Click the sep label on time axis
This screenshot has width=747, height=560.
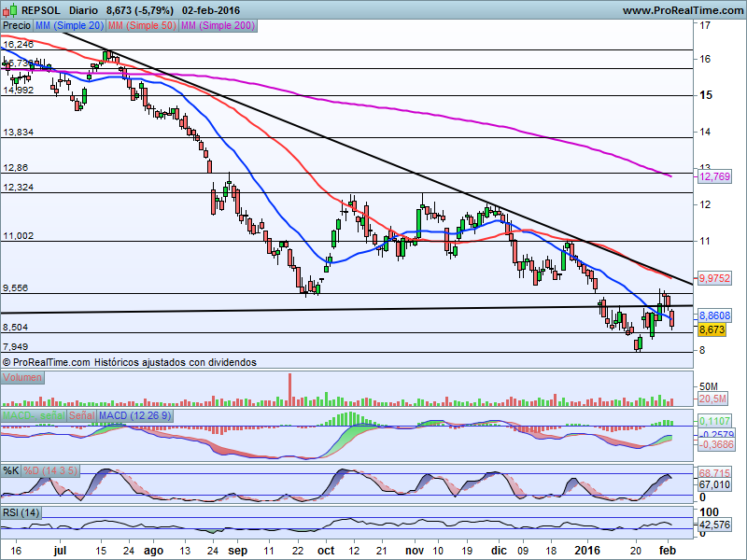click(x=237, y=551)
